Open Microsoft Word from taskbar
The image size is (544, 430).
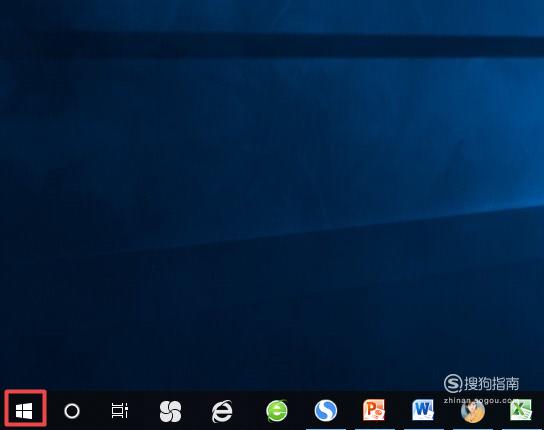pos(423,410)
